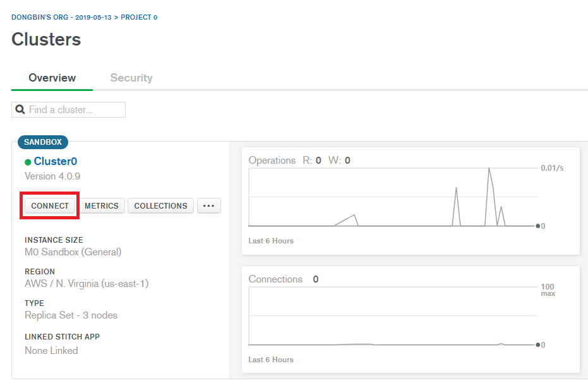Click AWS / N. Virginia (us-east-1) region

87,283
